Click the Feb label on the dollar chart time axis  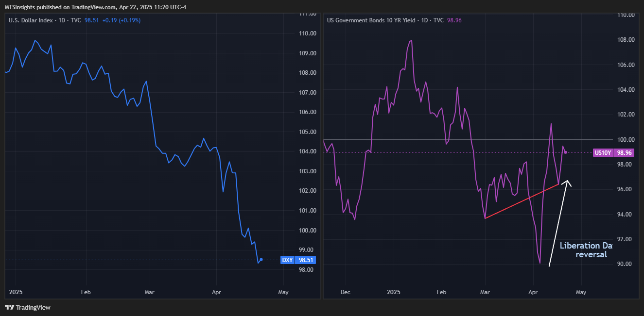tap(86, 292)
